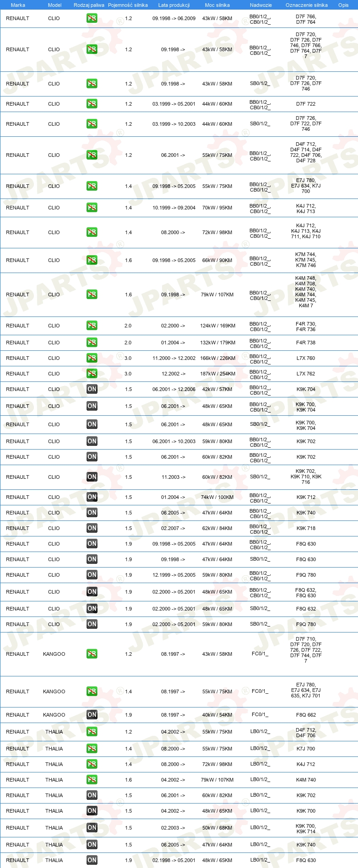The width and height of the screenshot is (358, 868).
Task: Click the PB icon in the Kangoo 1.4 row
Action: (x=92, y=691)
